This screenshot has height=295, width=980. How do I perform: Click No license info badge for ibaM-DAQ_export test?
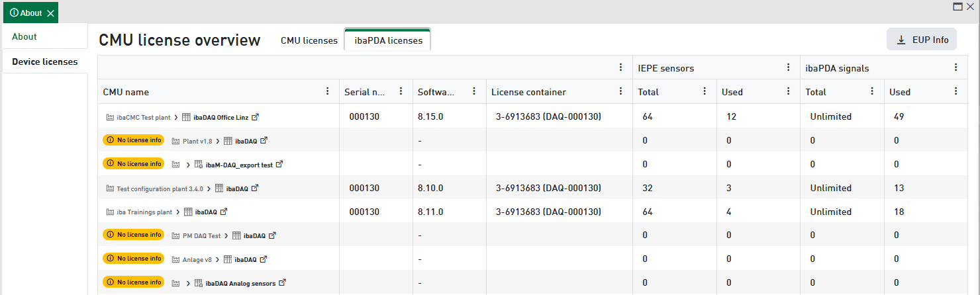[133, 163]
